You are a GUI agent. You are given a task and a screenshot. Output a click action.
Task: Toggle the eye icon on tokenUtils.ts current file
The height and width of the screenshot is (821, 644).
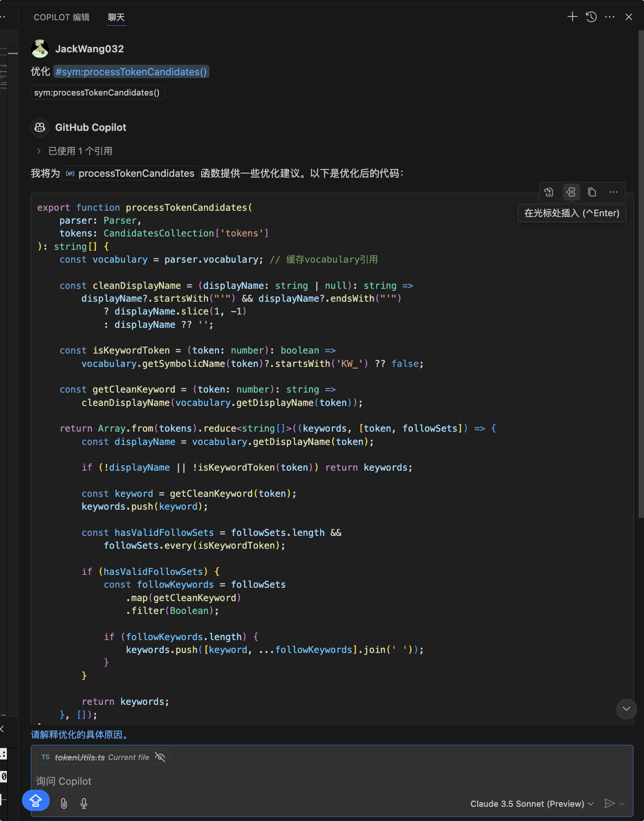(160, 757)
